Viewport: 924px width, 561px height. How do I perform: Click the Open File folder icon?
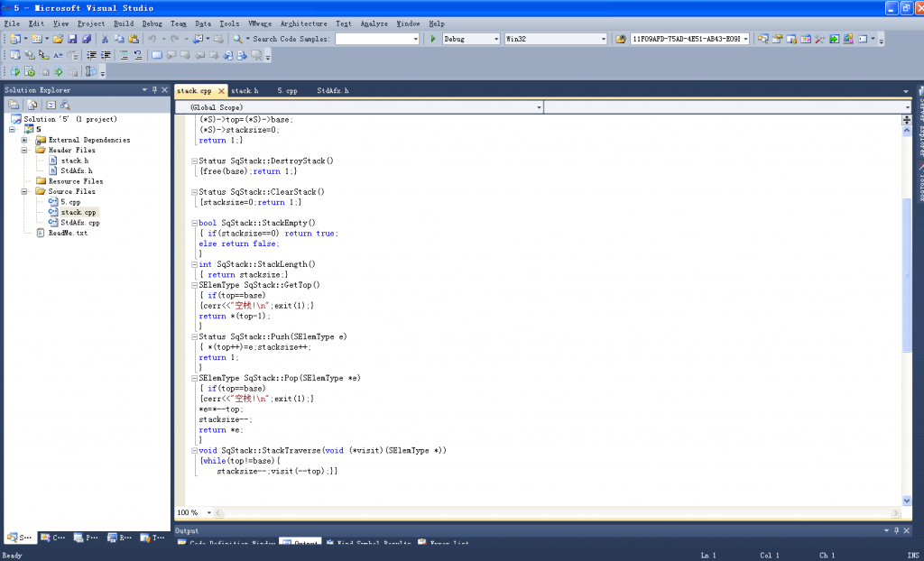click(58, 39)
